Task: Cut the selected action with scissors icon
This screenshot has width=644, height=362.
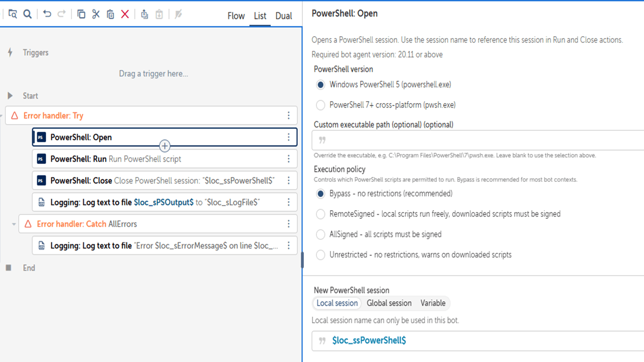Action: click(x=96, y=14)
